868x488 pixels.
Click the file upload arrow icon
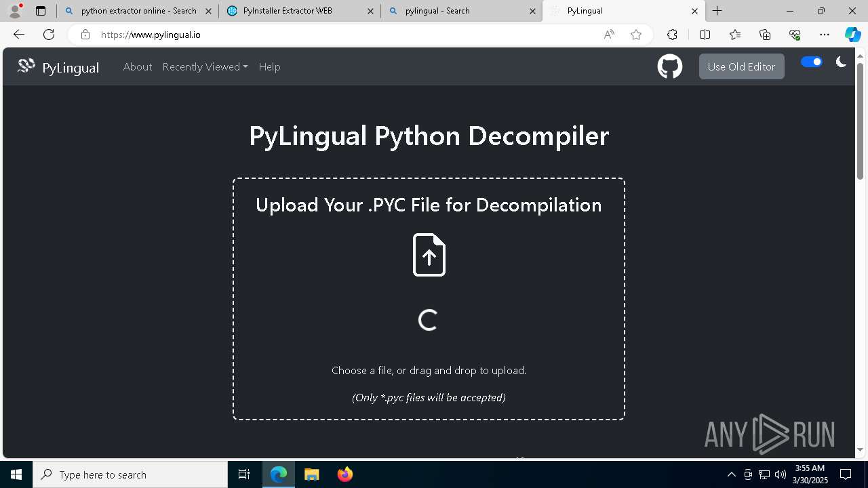click(429, 255)
